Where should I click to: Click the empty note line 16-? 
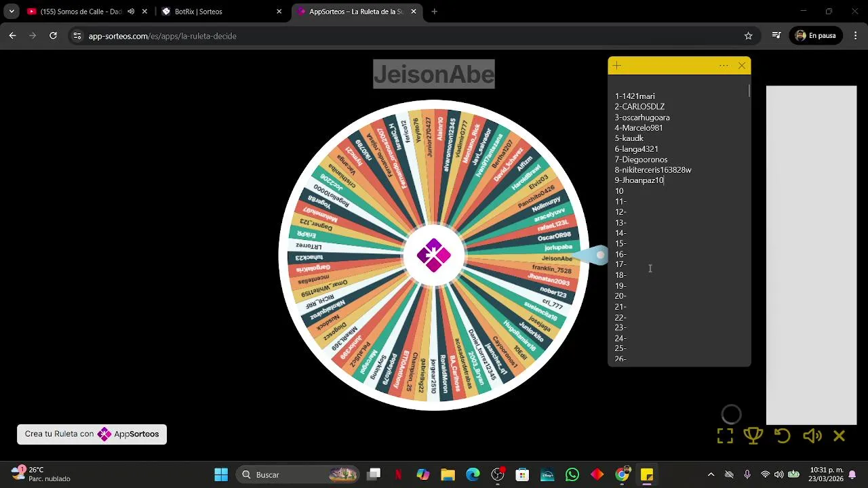(620, 254)
